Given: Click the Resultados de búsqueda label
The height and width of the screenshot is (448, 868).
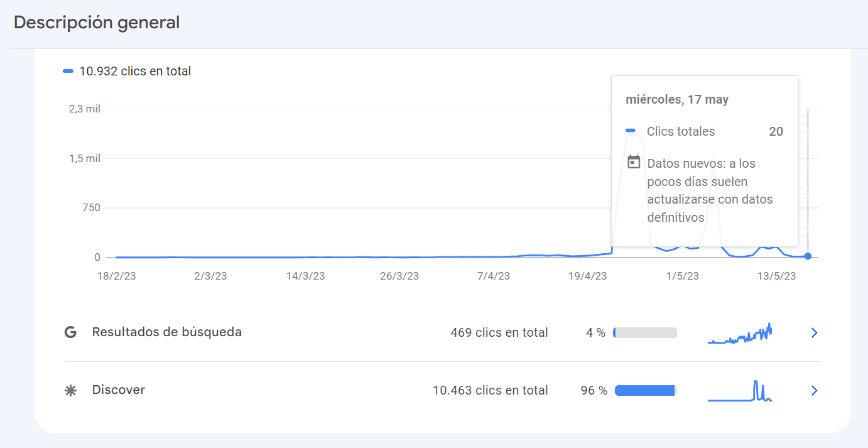Looking at the screenshot, I should (166, 332).
